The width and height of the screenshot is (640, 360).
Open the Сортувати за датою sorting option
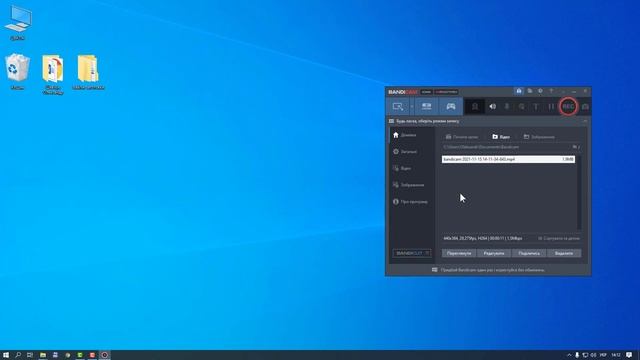coord(558,238)
